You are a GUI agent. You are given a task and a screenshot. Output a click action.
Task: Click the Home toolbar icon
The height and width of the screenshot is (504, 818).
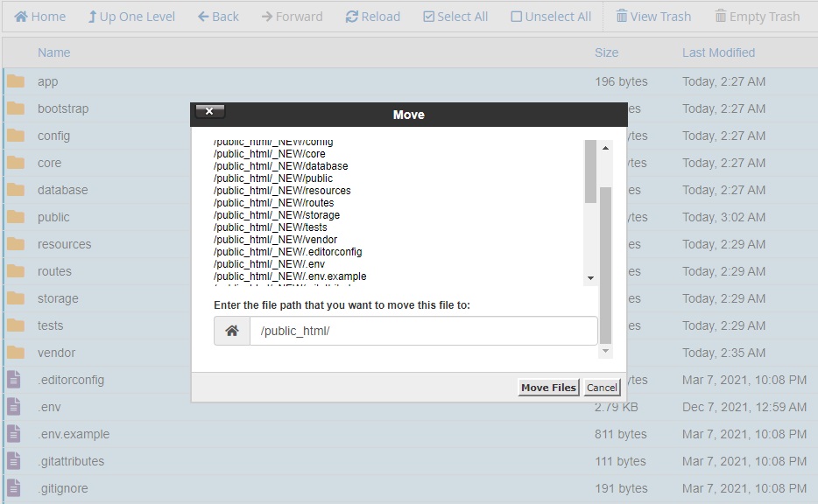39,17
